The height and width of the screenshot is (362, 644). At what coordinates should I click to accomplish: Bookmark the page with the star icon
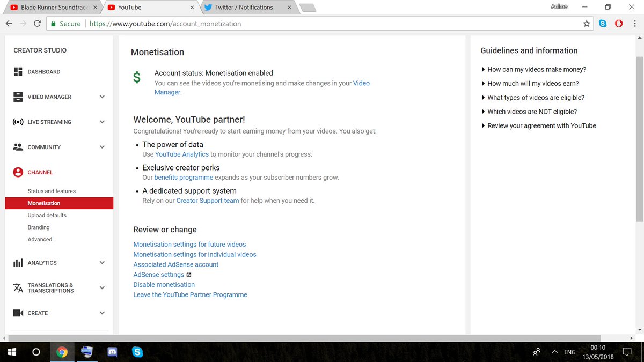point(587,24)
